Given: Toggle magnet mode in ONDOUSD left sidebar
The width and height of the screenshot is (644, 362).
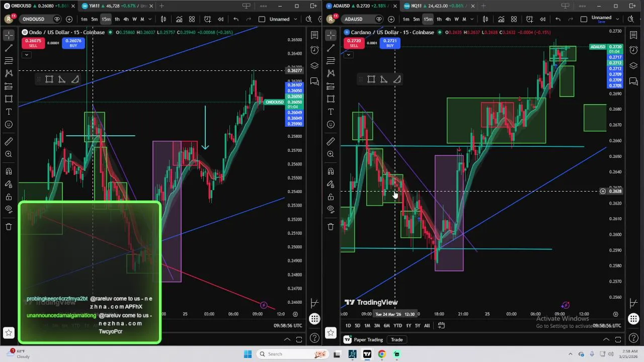Looking at the screenshot, I should [9, 171].
